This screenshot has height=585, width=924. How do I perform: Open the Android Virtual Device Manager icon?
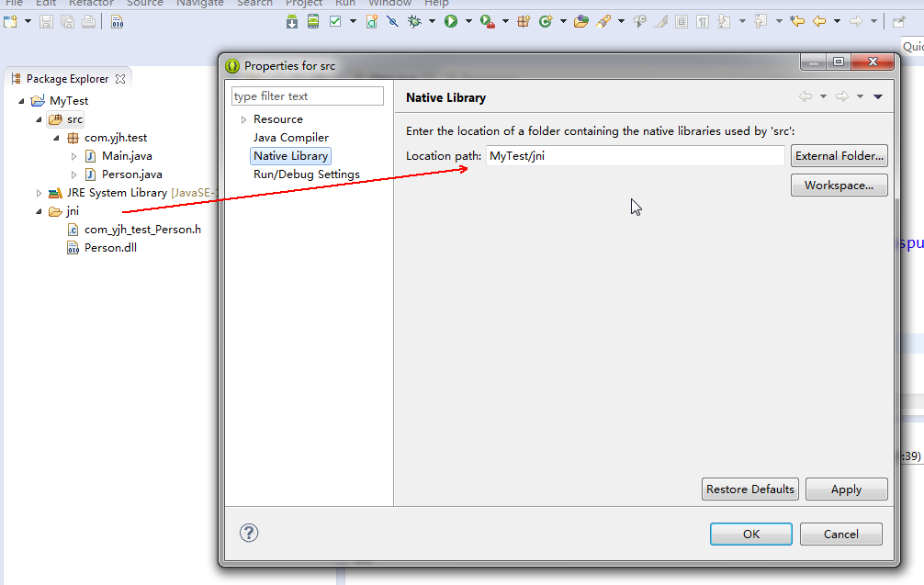click(x=313, y=22)
